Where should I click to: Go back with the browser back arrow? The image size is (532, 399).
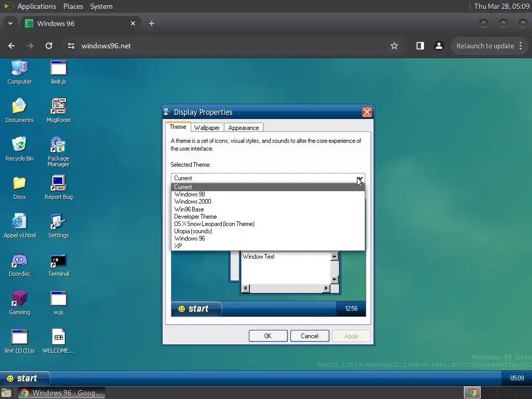pyautogui.click(x=11, y=46)
